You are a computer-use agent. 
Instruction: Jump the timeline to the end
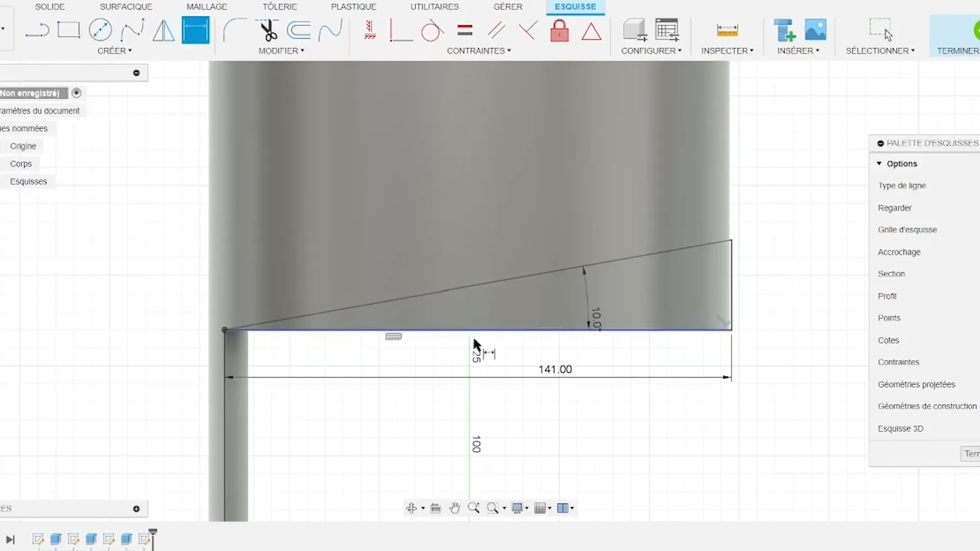(x=10, y=540)
